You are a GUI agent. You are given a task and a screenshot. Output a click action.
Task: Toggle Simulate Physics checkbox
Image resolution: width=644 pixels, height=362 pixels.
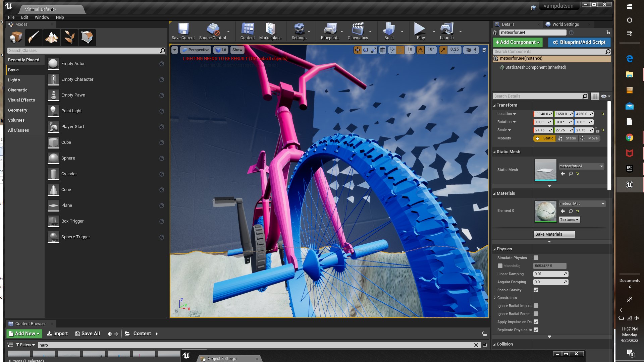536,258
